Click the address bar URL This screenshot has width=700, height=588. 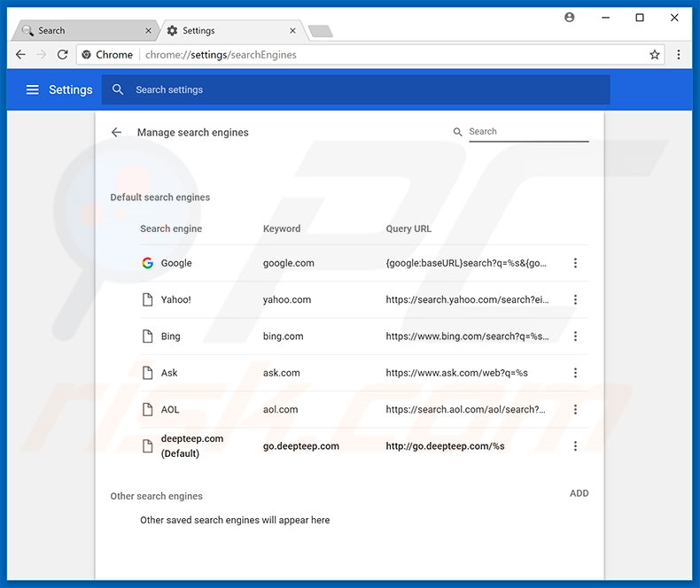[x=221, y=55]
